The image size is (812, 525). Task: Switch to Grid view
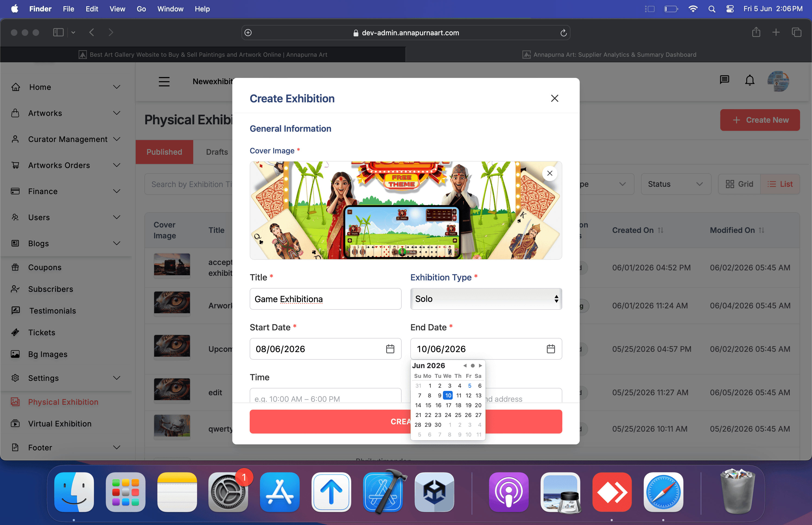pyautogui.click(x=740, y=184)
